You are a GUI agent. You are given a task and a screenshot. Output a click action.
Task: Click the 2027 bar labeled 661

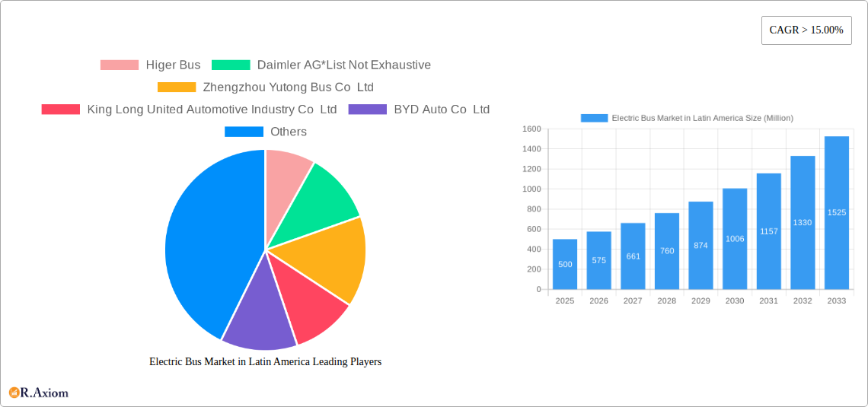pos(633,256)
